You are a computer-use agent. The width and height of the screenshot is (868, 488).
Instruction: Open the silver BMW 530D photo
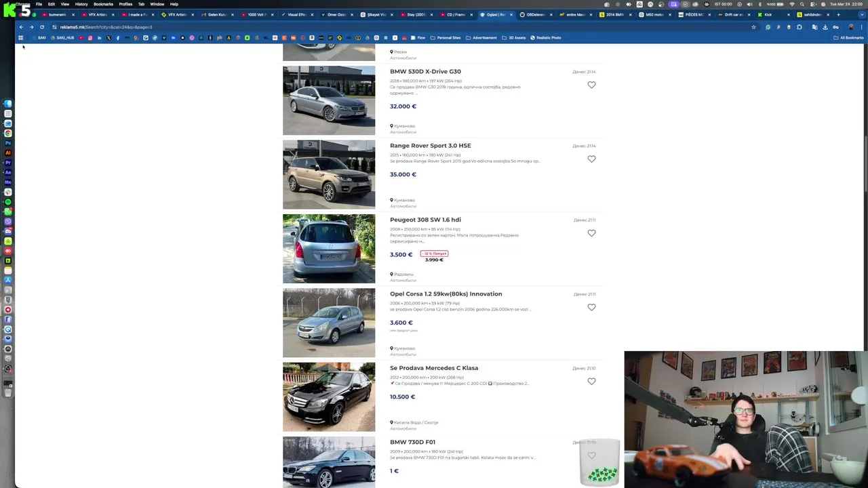click(329, 100)
